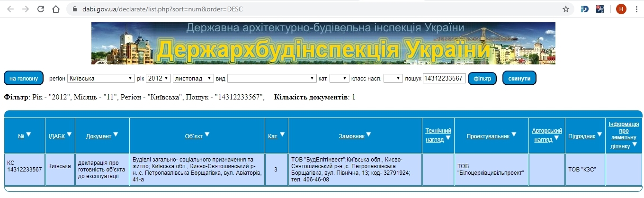Click the на головну button
The image size is (644, 198).
[24, 78]
